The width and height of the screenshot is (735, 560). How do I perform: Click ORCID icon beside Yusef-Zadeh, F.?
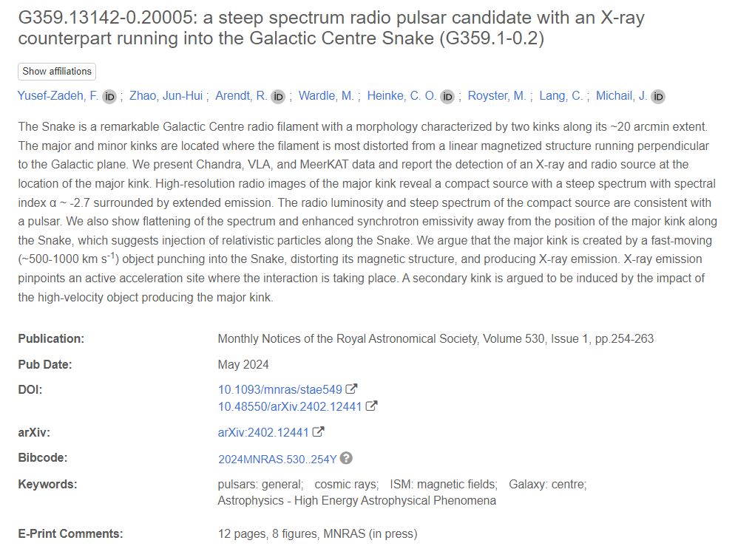tap(109, 97)
